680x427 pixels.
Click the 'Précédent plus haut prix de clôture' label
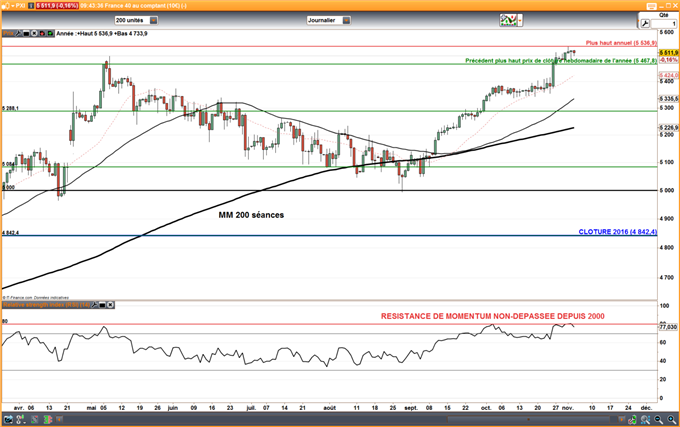[561, 61]
